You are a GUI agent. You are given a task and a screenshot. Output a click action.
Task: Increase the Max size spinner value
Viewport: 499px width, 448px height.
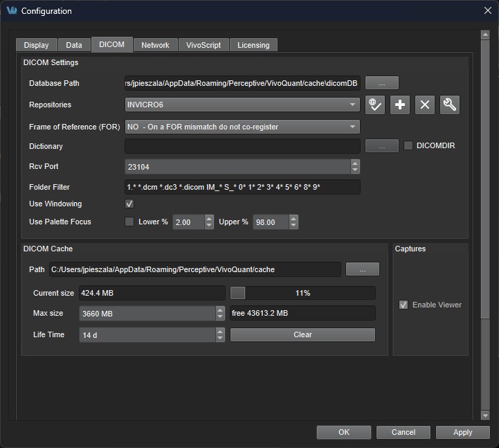click(x=220, y=310)
